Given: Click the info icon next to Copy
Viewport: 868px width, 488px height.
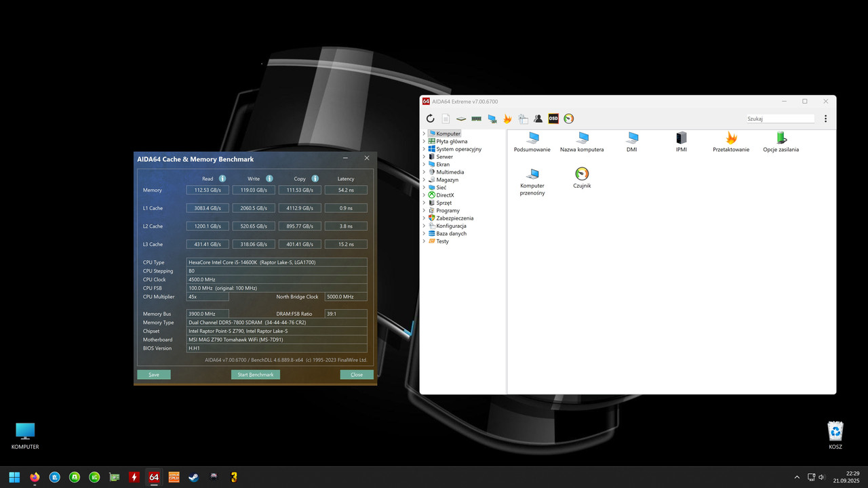Looking at the screenshot, I should click(315, 178).
